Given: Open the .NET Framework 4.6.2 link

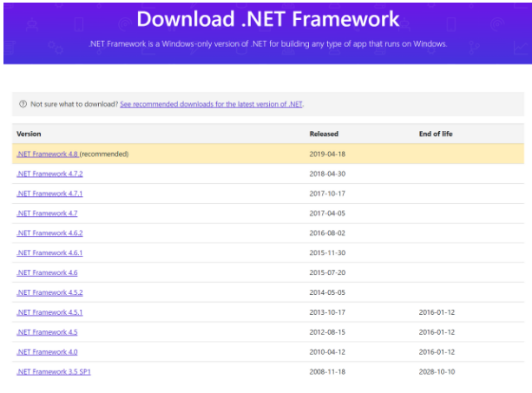Looking at the screenshot, I should pos(49,233).
